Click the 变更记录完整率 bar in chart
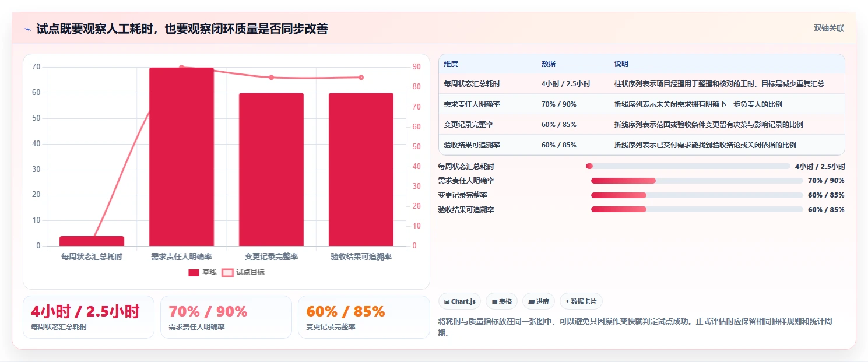The width and height of the screenshot is (868, 362). pos(271,170)
